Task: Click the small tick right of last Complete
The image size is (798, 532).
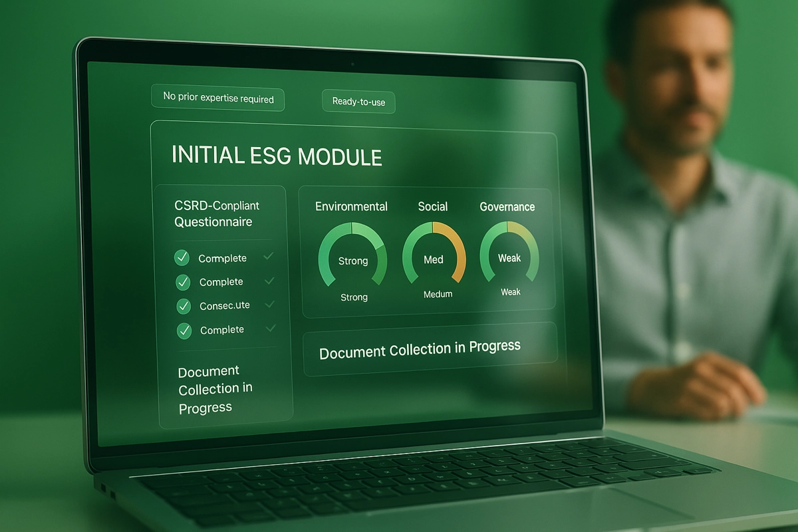Action: click(x=269, y=328)
